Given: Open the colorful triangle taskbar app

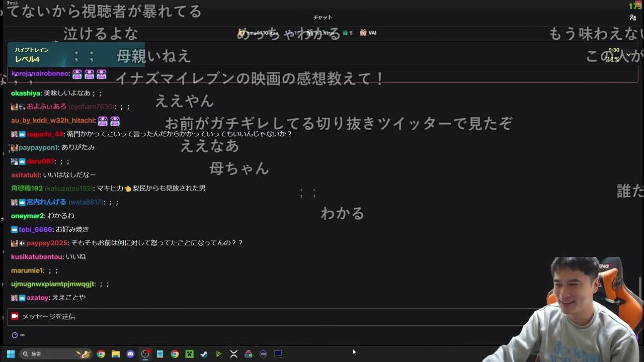Looking at the screenshot, I should pyautogui.click(x=248, y=354).
